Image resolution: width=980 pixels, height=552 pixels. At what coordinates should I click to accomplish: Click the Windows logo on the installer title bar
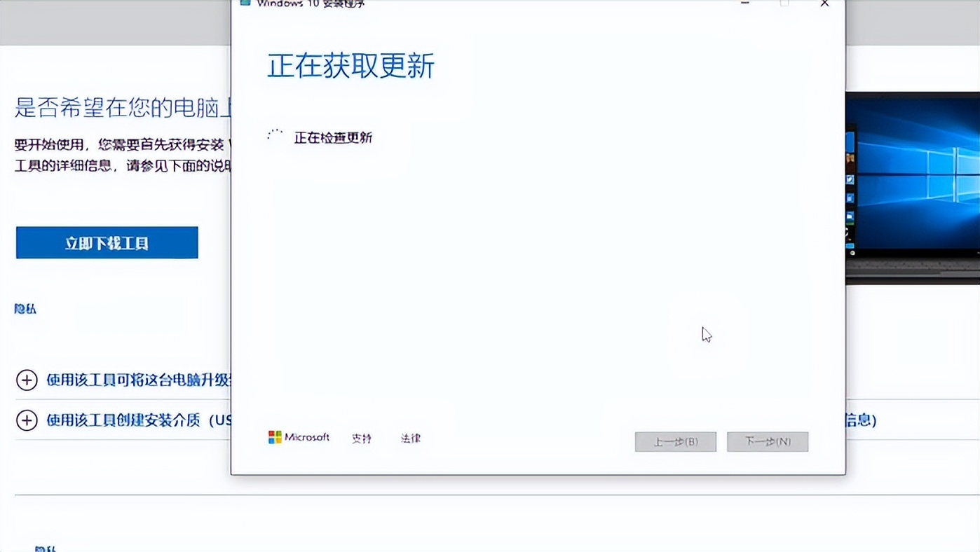click(x=244, y=3)
